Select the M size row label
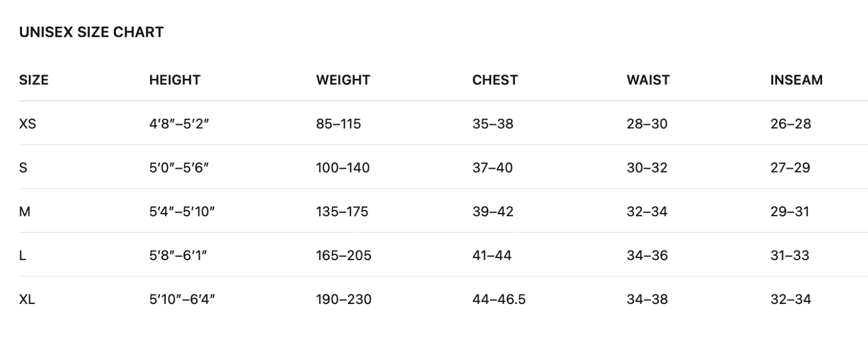This screenshot has width=868, height=352. [25, 212]
